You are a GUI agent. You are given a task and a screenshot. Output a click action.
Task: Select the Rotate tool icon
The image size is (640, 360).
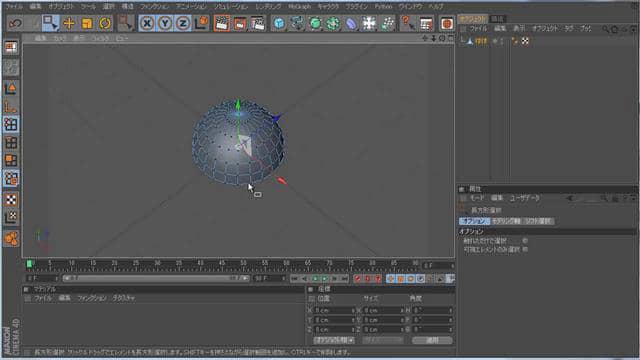pos(105,23)
